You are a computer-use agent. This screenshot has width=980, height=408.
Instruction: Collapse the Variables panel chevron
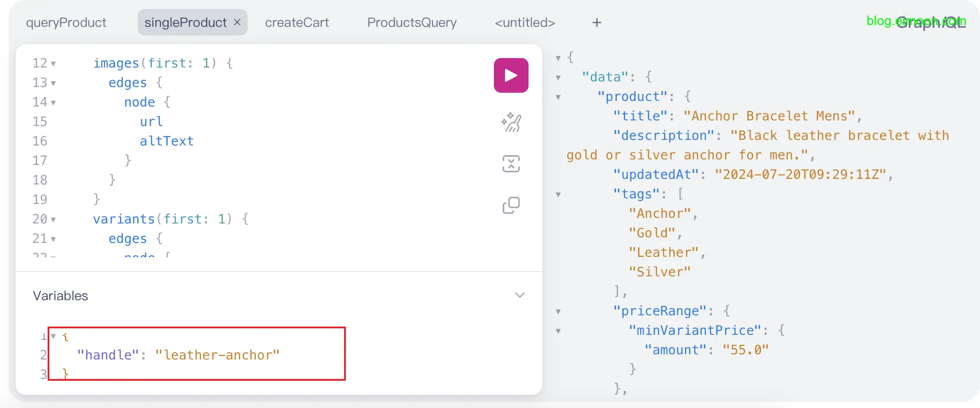[519, 295]
